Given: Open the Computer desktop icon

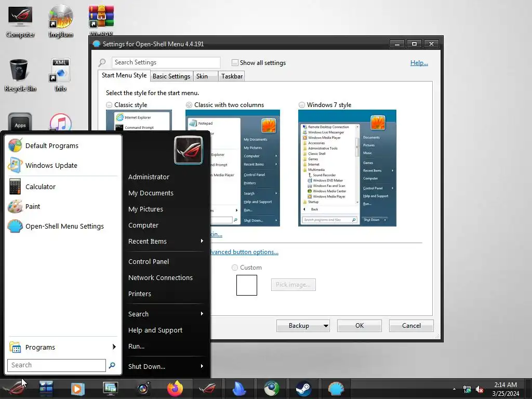Looking at the screenshot, I should coord(20,21).
